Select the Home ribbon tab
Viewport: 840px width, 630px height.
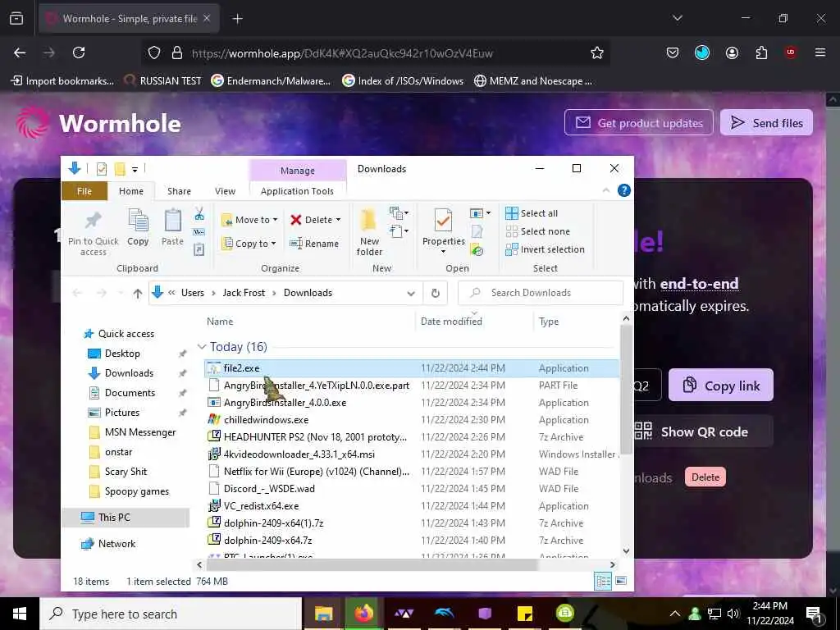(131, 191)
